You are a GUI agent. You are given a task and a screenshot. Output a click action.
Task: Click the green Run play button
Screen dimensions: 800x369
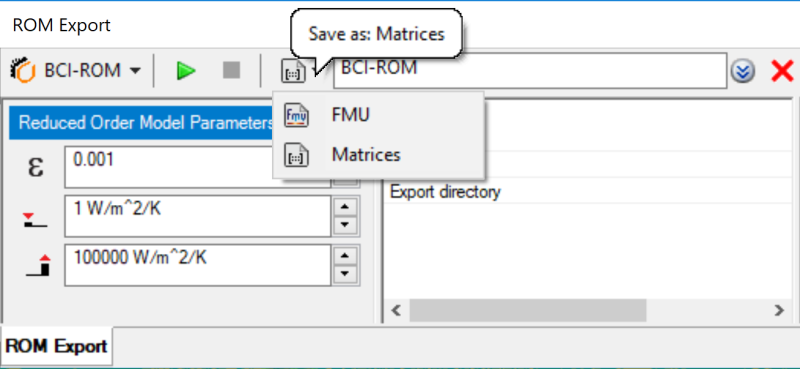tap(186, 71)
